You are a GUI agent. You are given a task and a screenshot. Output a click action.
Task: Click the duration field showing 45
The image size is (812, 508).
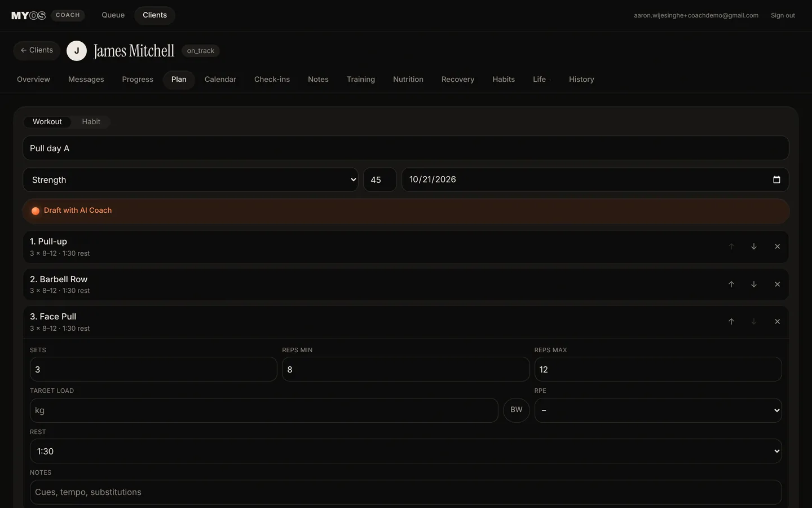click(x=380, y=179)
